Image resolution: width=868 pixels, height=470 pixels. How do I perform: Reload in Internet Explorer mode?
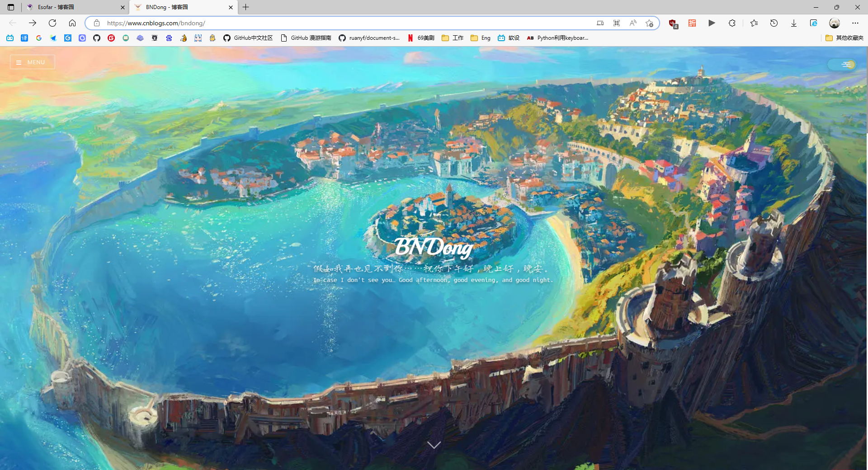pyautogui.click(x=814, y=23)
